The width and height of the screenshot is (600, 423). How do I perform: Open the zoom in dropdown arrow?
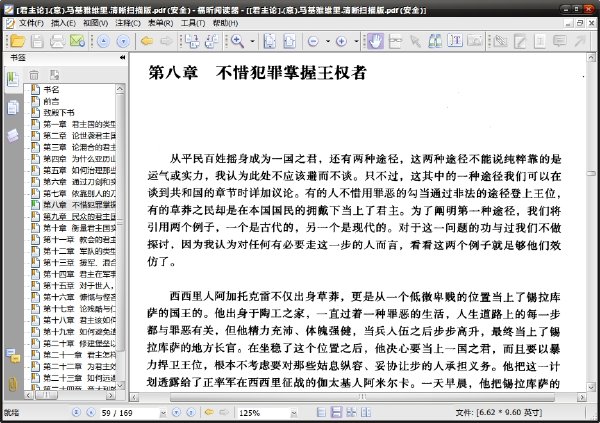(356, 41)
